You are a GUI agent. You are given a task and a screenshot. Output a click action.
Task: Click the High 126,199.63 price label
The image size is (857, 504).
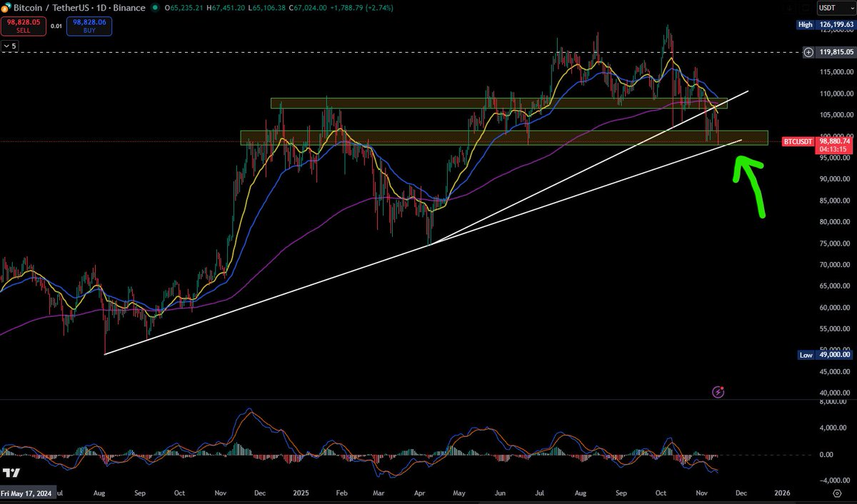click(826, 24)
